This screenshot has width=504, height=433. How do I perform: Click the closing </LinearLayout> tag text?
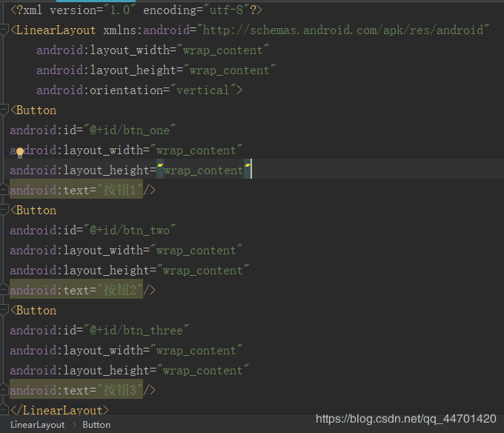point(60,410)
